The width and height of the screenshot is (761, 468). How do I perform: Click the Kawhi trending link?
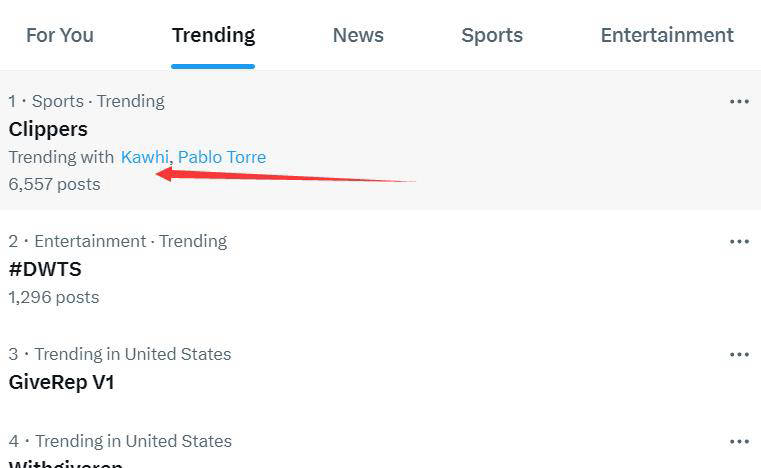pos(145,157)
